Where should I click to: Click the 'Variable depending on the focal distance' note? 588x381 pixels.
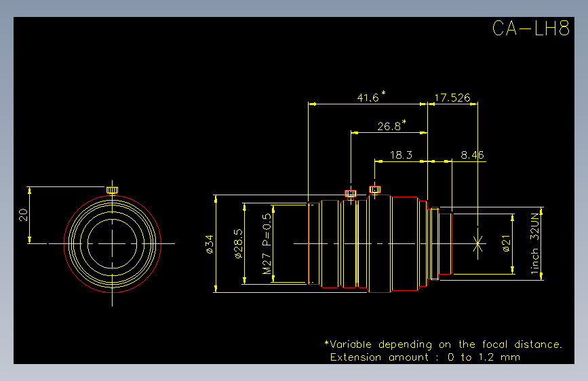tap(444, 344)
